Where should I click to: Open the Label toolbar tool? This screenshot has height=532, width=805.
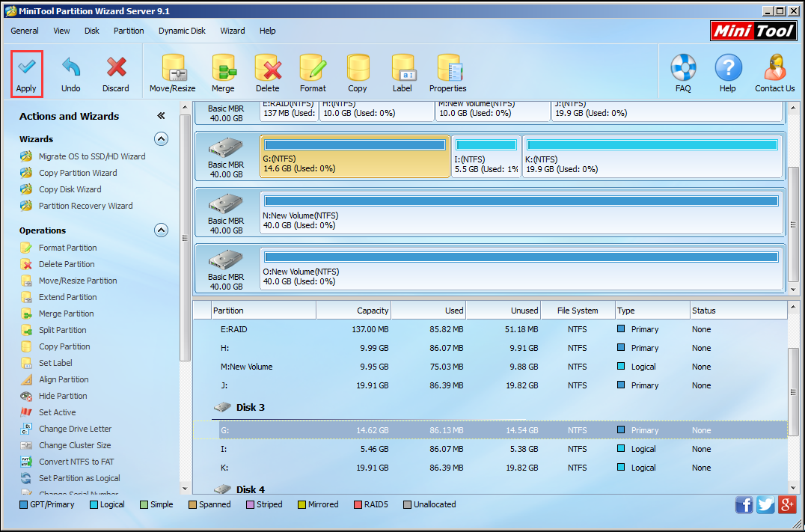tap(402, 74)
